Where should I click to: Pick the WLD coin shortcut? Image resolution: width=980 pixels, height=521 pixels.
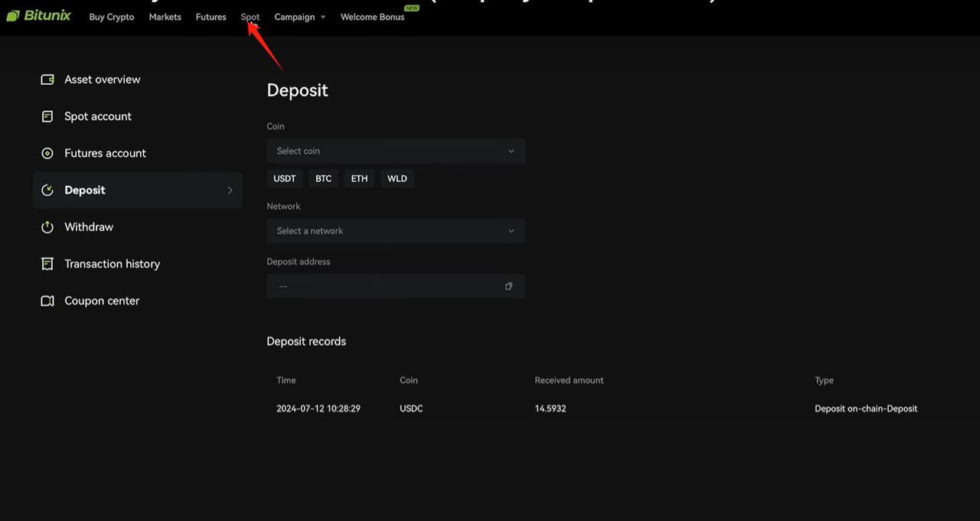[397, 178]
